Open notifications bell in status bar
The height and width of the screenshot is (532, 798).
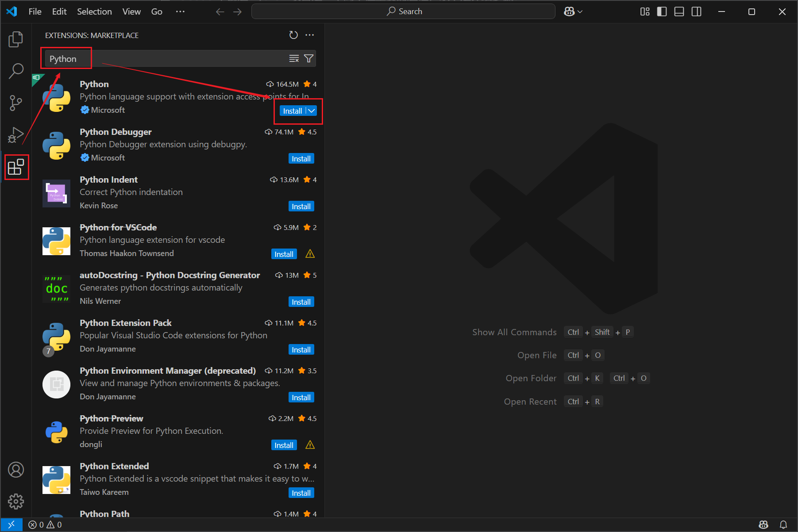tap(783, 524)
